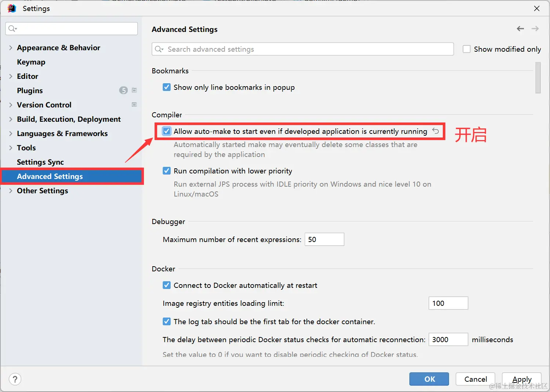Click the Compiler section heading
Screen dimensions: 550x392
(x=167, y=115)
